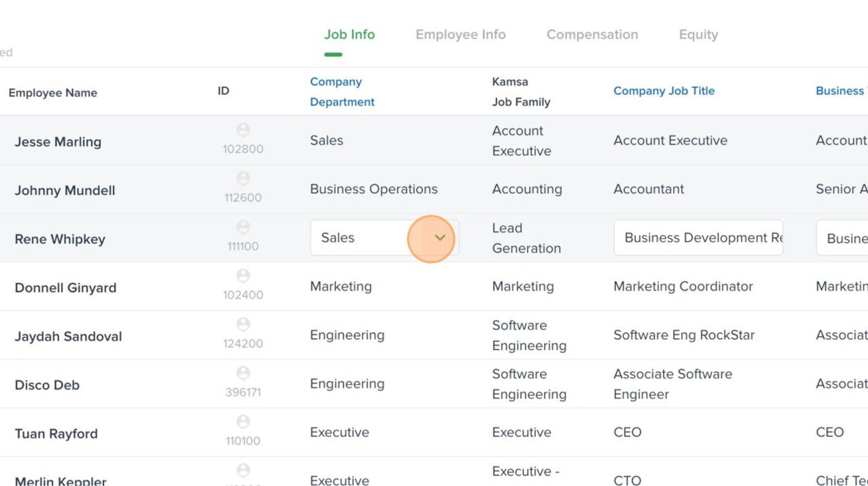Click the Company Job Title column header
The image size is (868, 486).
(664, 91)
